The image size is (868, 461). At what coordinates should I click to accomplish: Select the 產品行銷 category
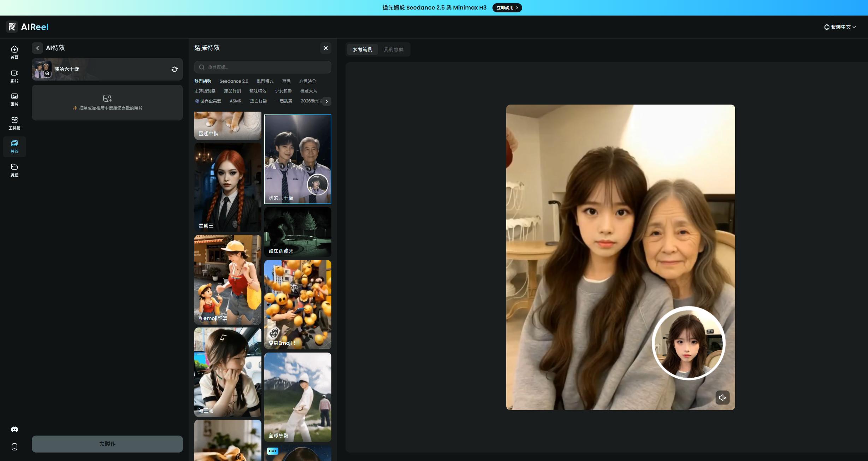(x=232, y=91)
